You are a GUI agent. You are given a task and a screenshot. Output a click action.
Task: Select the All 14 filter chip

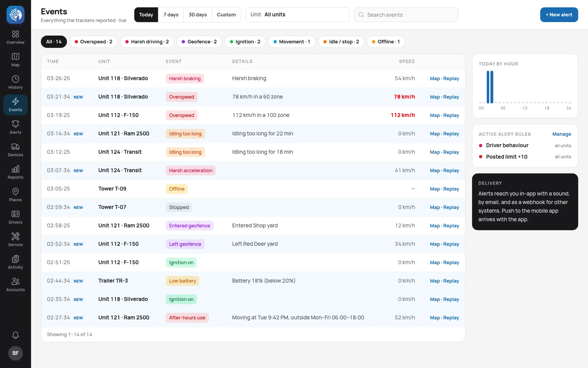click(54, 42)
